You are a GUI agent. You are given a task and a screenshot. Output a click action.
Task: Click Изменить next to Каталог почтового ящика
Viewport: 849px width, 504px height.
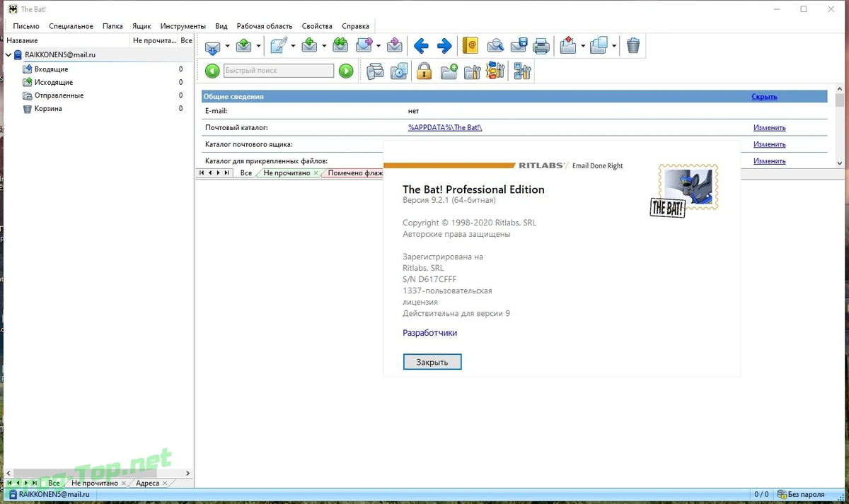pos(769,144)
